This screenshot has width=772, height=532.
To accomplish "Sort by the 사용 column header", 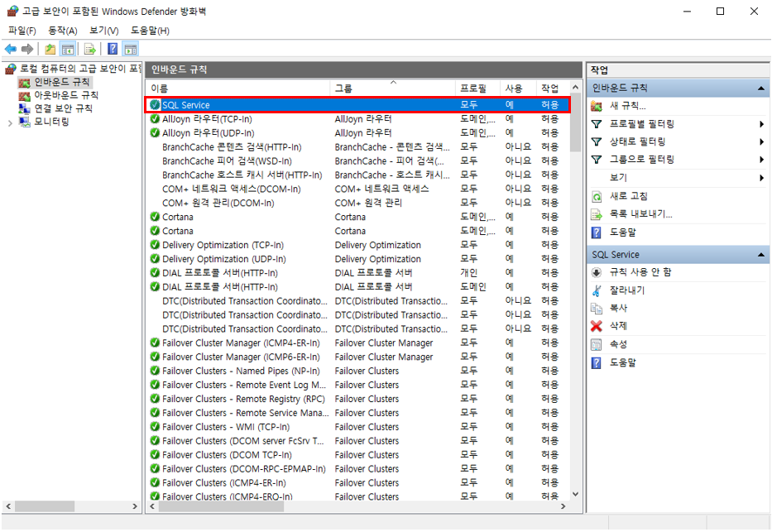I will coord(517,88).
